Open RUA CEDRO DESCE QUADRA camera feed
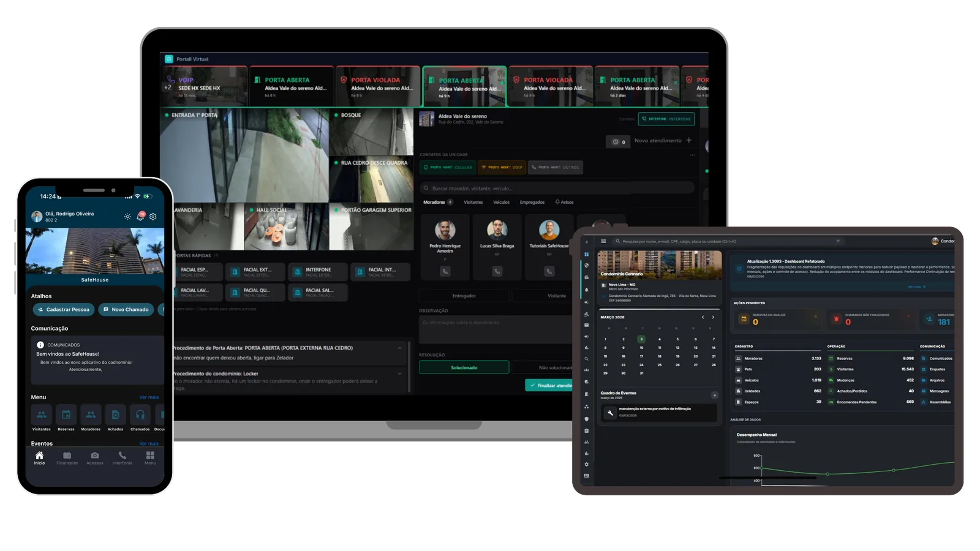 coord(372,179)
